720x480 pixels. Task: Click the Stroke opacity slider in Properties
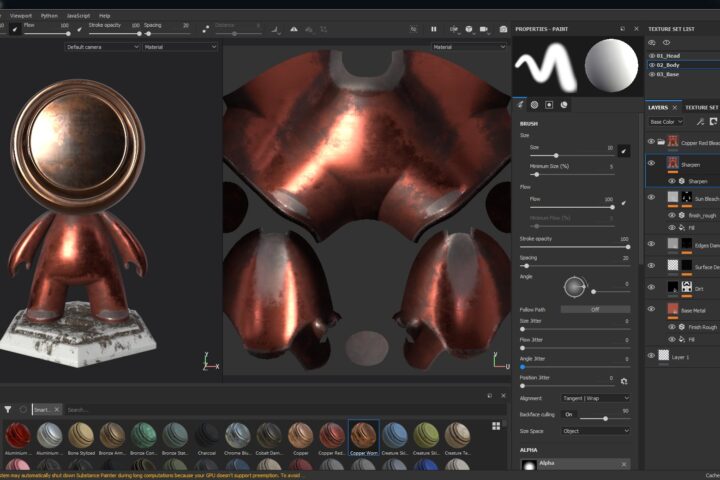574,247
